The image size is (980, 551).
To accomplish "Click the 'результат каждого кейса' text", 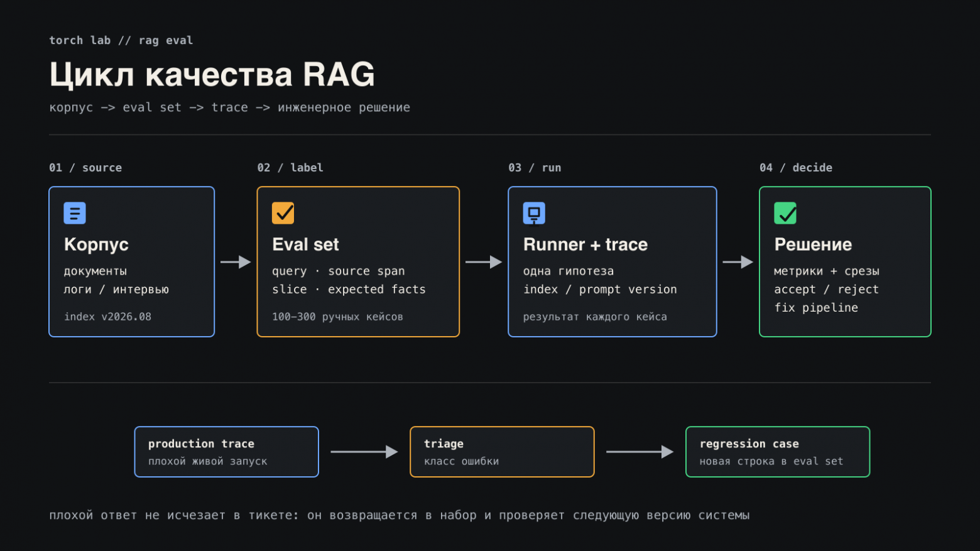I will tap(595, 317).
